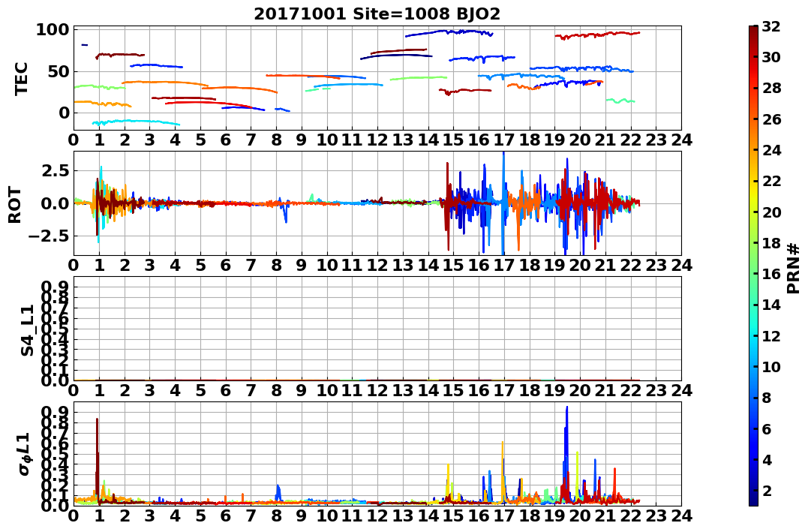Click the plot title "20171001 Site=1008 BJO2"
Image resolution: width=808 pixels, height=532 pixels.
[377, 14]
